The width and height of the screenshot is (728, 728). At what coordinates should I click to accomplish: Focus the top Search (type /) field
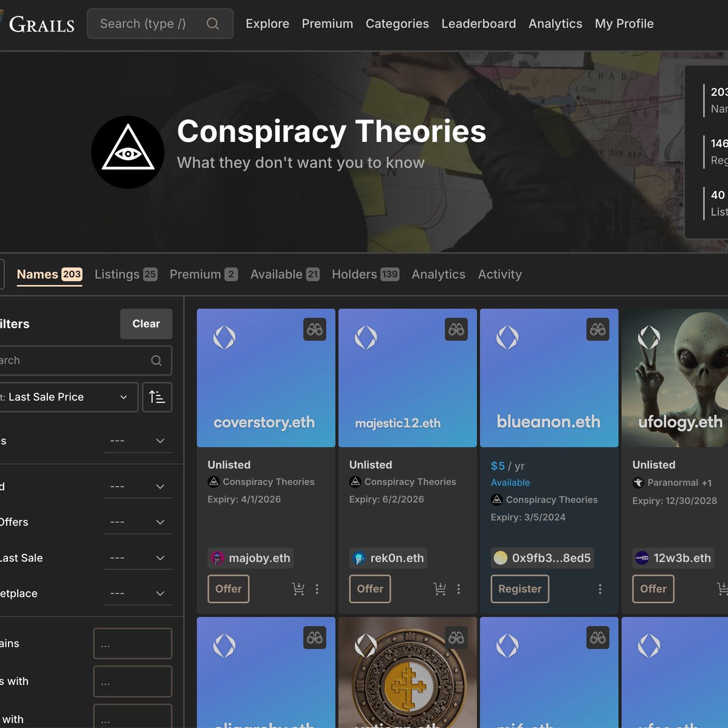160,24
